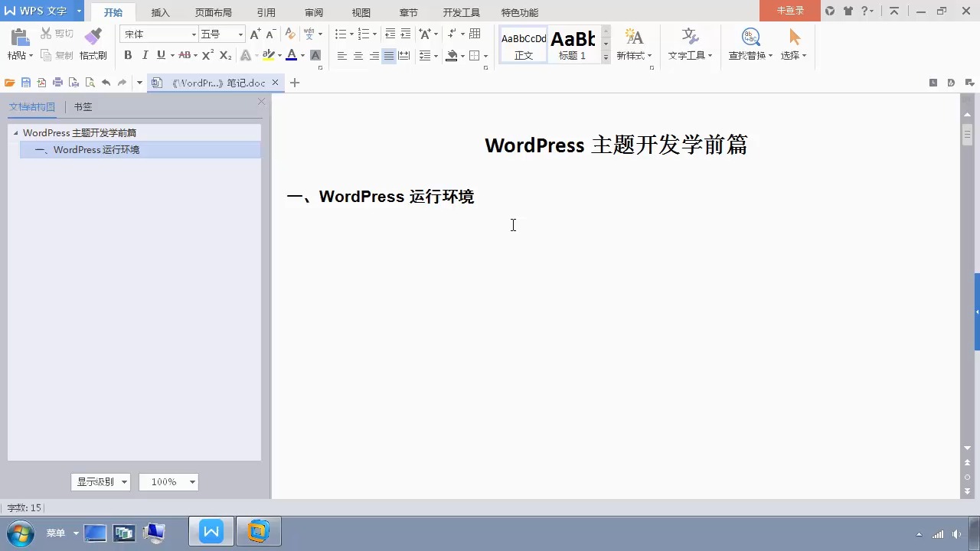
Task: Expand the styles gallery list
Action: (x=606, y=57)
